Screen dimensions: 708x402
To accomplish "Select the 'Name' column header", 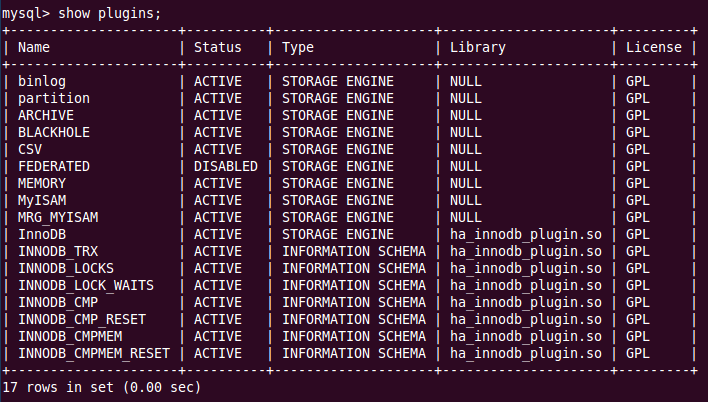I will [x=34, y=47].
